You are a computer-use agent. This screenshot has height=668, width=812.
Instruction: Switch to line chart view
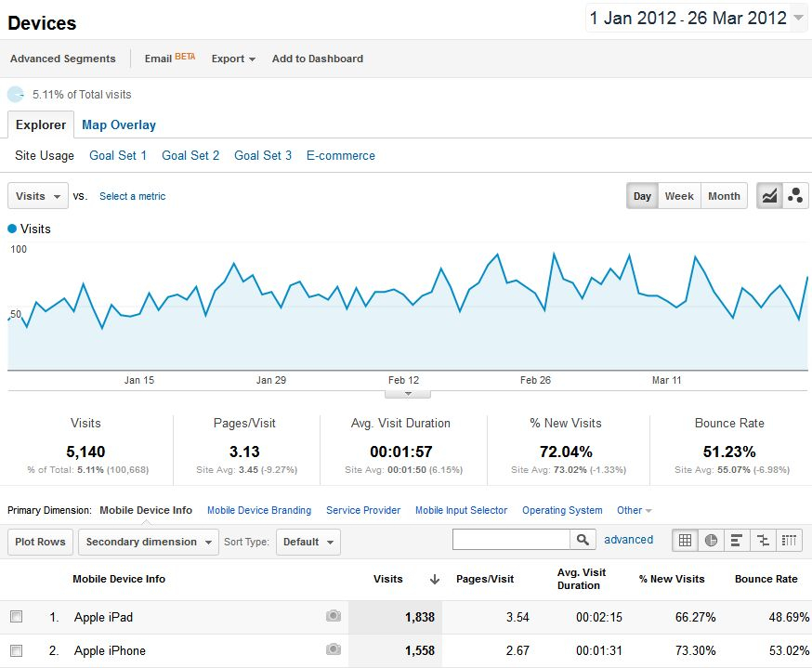coord(769,196)
